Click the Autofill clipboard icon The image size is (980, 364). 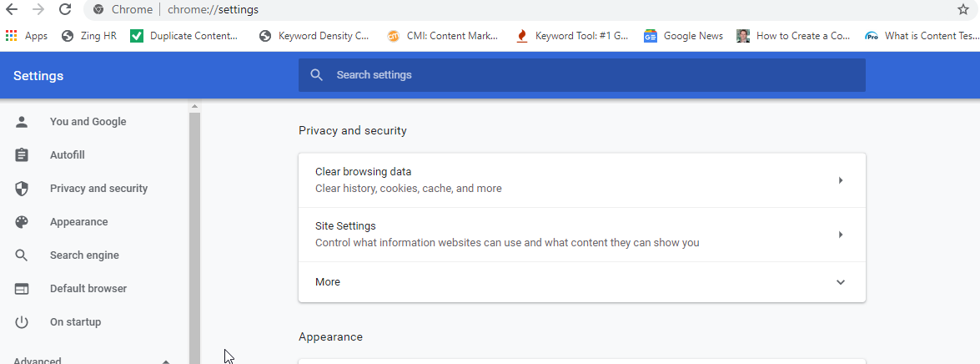point(22,155)
